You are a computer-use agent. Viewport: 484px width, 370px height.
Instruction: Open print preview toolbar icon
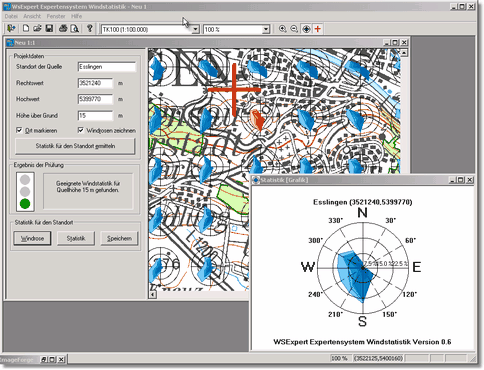coord(75,29)
